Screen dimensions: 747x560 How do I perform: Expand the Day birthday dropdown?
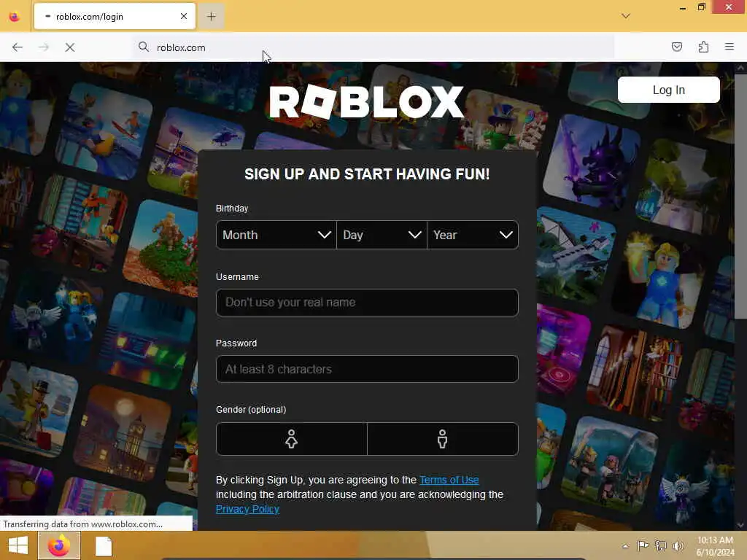[382, 235]
